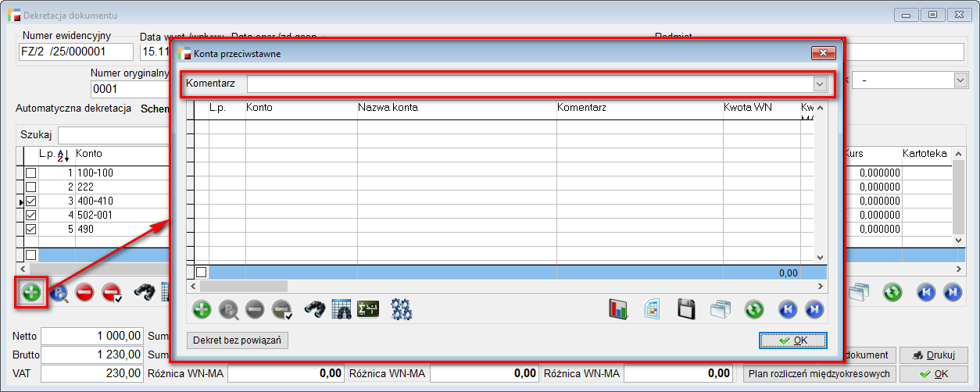The height and width of the screenshot is (392, 980).
Task: Go to last record arrow in dialog
Action: (x=814, y=309)
